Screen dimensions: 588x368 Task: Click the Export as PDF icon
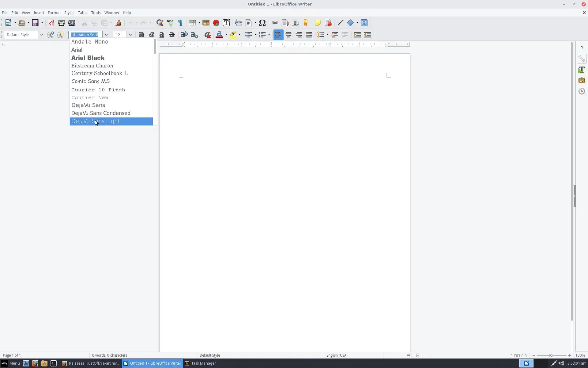(x=51, y=23)
